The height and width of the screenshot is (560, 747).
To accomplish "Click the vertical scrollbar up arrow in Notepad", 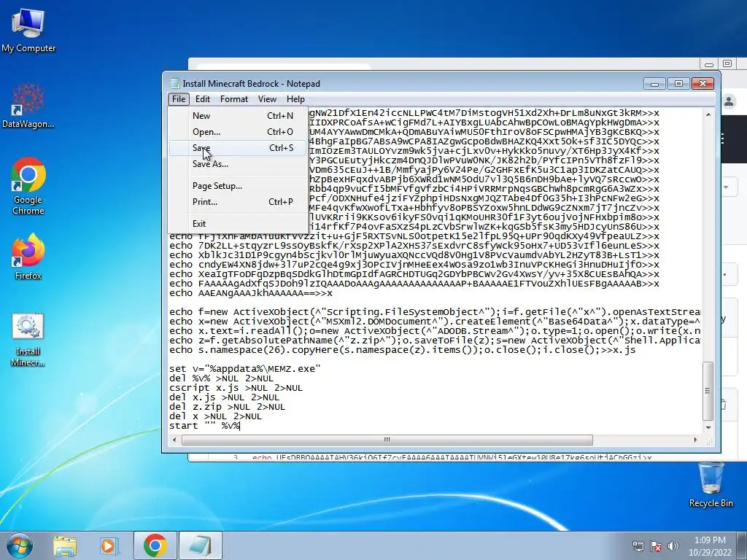I will point(708,114).
